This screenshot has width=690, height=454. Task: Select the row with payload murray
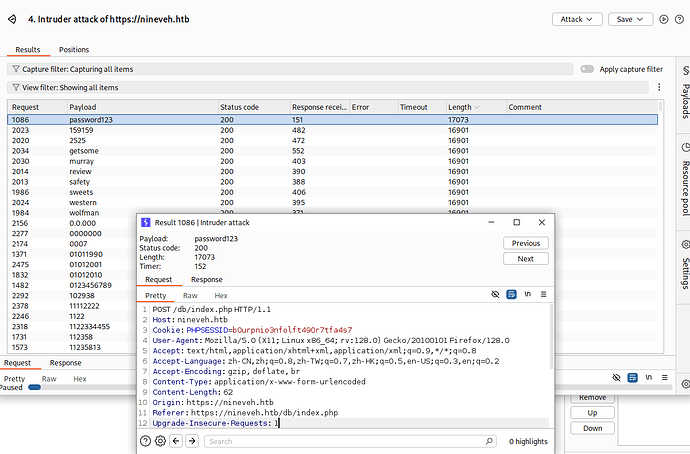[x=333, y=161]
